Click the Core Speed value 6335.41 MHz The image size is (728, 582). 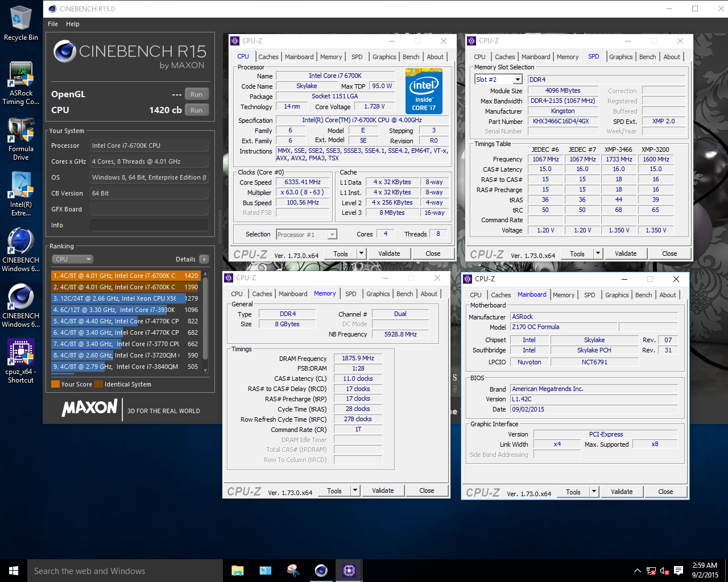pyautogui.click(x=303, y=182)
